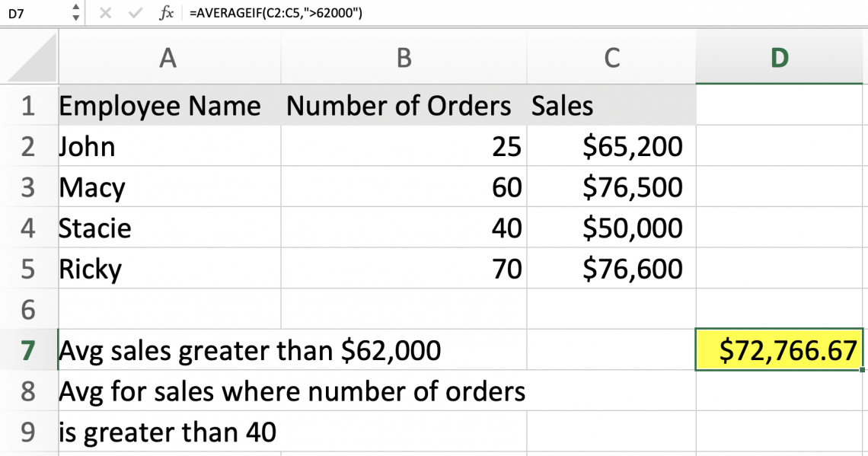This screenshot has height=456, width=868.
Task: Click cell containing 'is greater than 40' text
Action: 168,432
